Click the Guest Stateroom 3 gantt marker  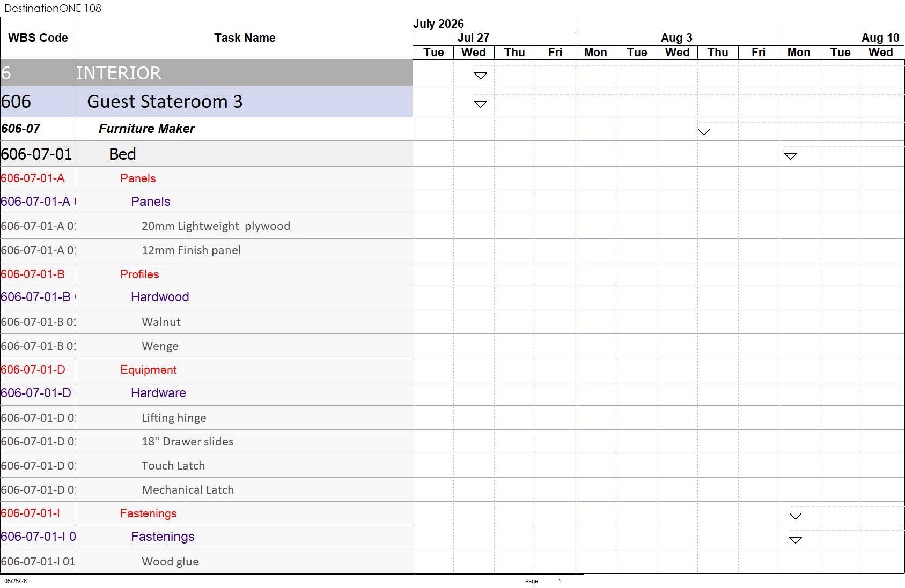480,104
